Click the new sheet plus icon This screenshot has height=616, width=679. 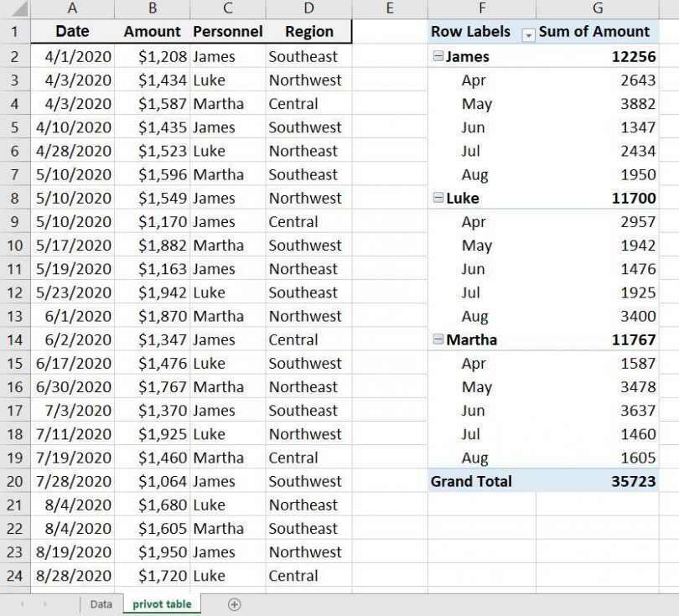coord(235,603)
